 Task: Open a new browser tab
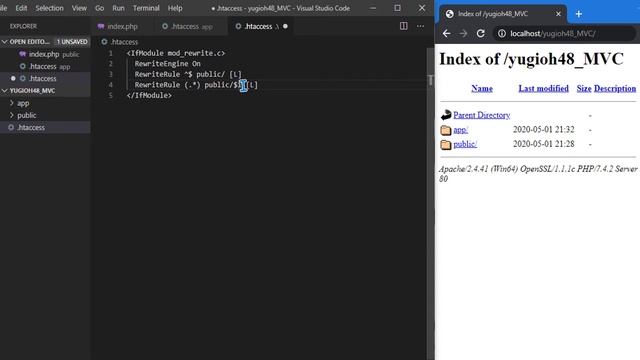578,14
